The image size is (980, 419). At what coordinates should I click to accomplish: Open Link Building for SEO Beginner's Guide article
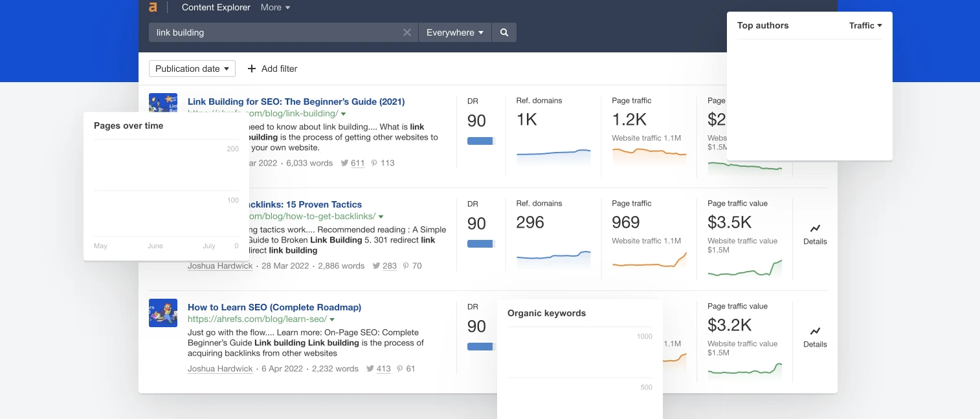296,102
